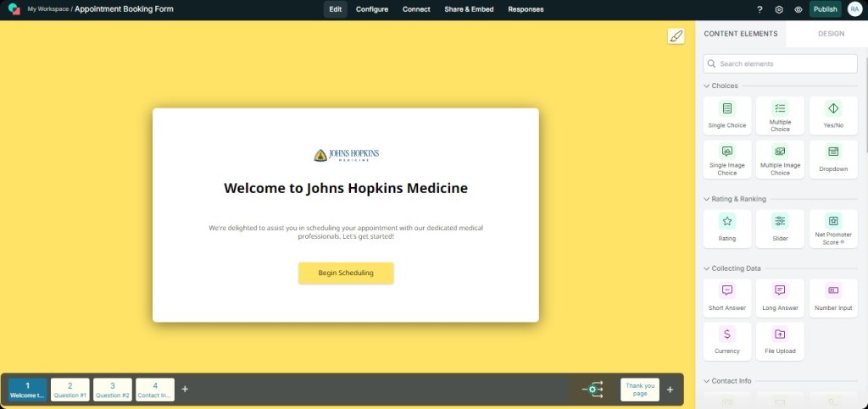Screen dimensions: 868x409
Task: Click the Search elements input field
Action: [780, 64]
